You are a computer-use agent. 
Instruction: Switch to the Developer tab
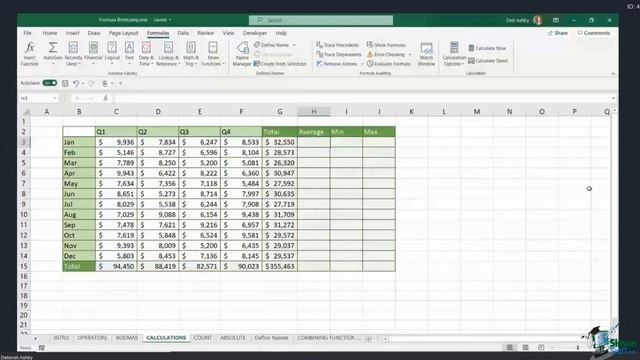point(255,33)
